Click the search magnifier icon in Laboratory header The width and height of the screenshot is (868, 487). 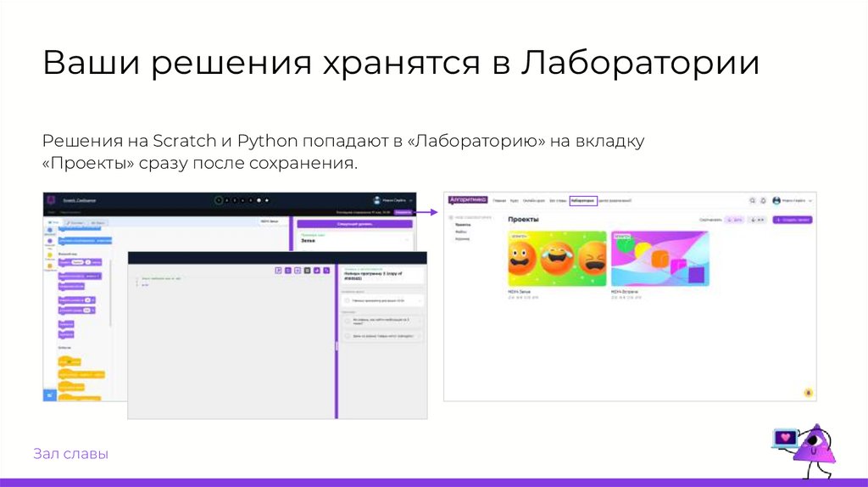(752, 200)
